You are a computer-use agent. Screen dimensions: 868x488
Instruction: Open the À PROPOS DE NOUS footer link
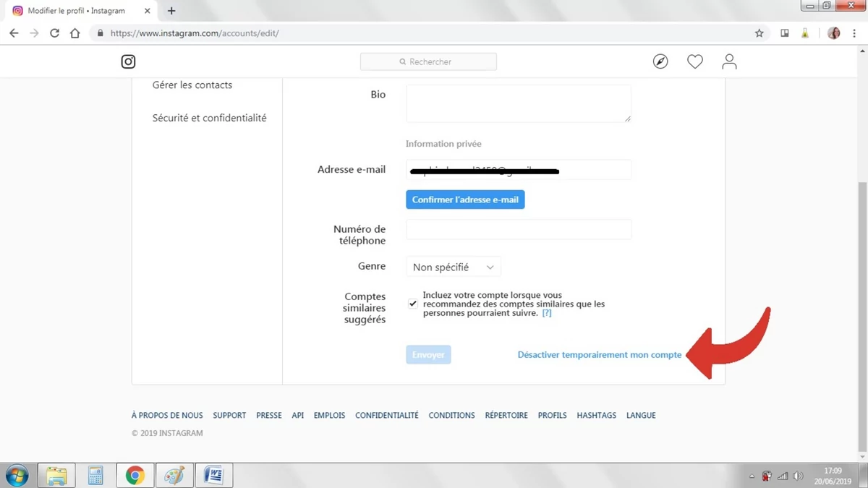tap(167, 415)
